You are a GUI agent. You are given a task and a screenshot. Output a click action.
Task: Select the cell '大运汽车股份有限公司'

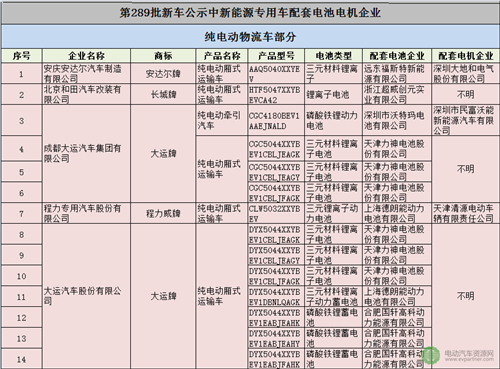(x=86, y=296)
